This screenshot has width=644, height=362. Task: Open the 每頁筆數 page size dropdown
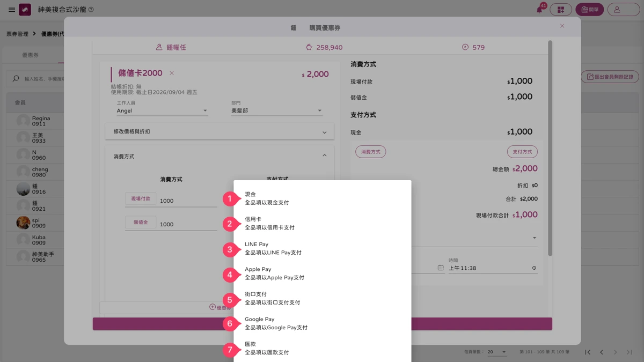pos(497,352)
